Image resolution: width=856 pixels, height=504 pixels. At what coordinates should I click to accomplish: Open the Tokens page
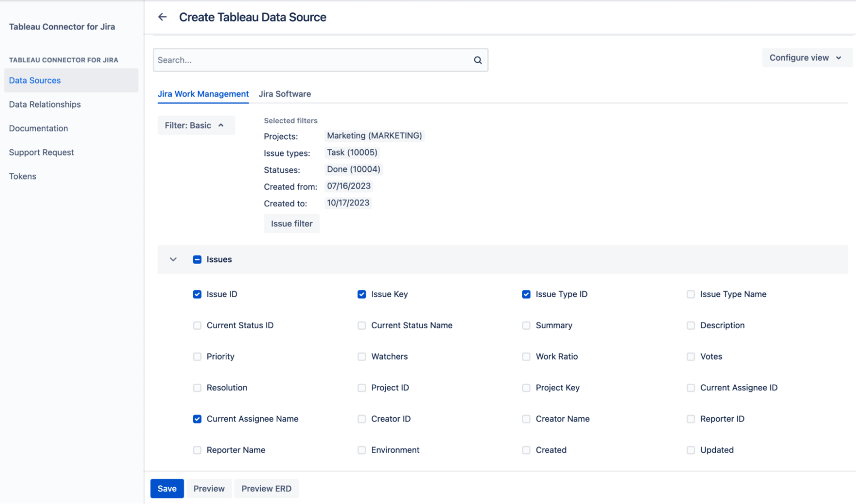[x=22, y=176]
